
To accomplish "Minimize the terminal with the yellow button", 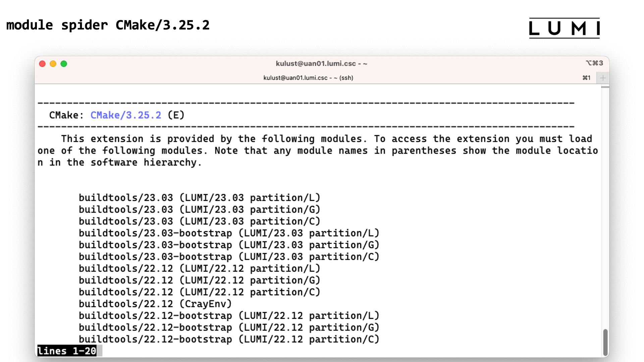I will tap(53, 64).
